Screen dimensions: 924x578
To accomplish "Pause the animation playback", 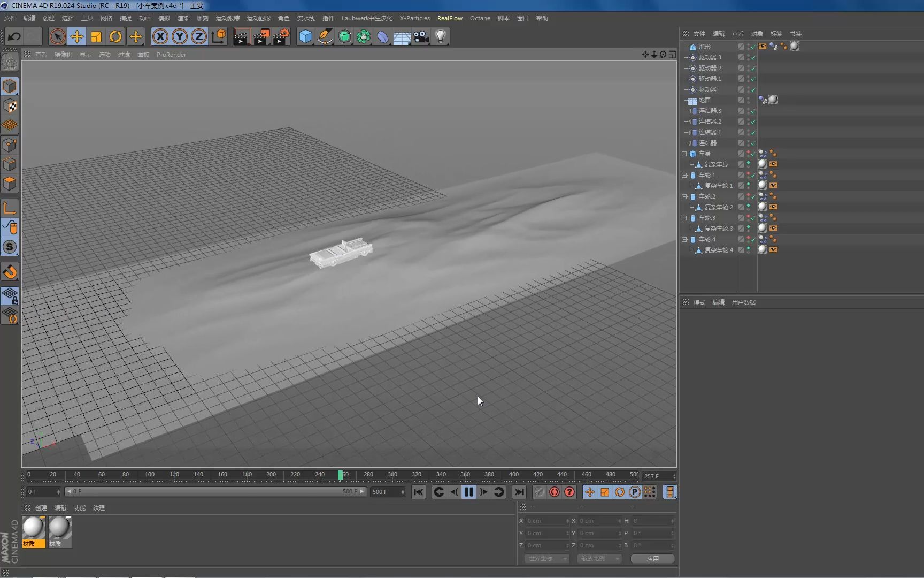I will coord(469,492).
